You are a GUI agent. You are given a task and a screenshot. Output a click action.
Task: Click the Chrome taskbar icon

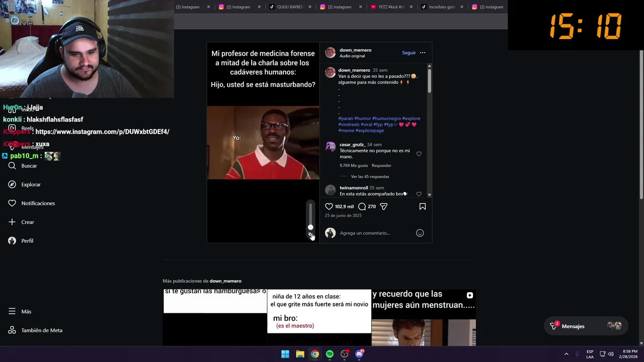tap(314, 354)
